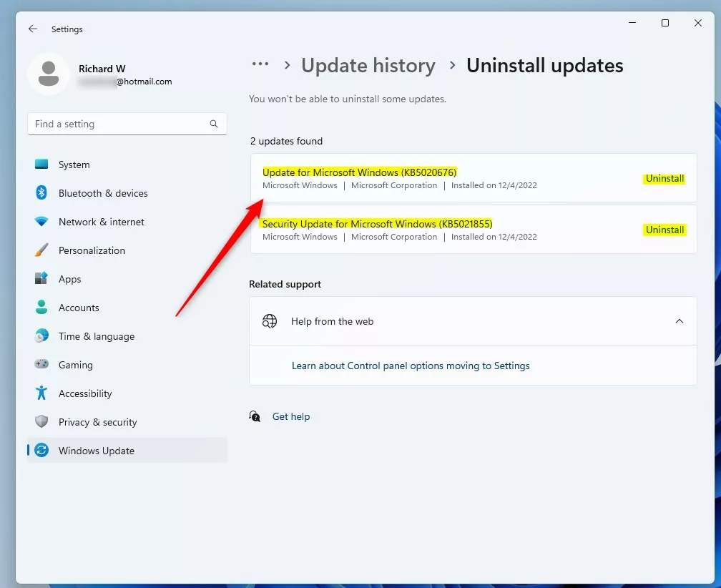This screenshot has width=721, height=588.
Task: Click the Accessibility figure icon
Action: point(41,393)
